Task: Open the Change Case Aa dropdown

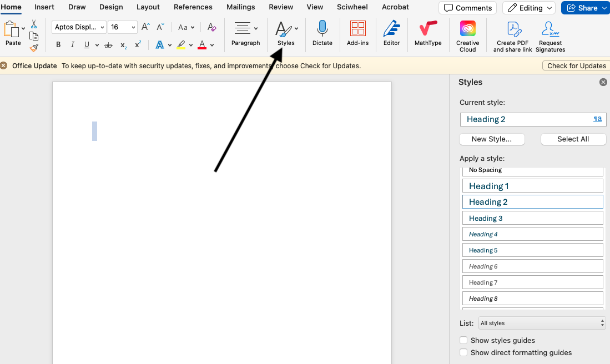Action: click(x=186, y=27)
